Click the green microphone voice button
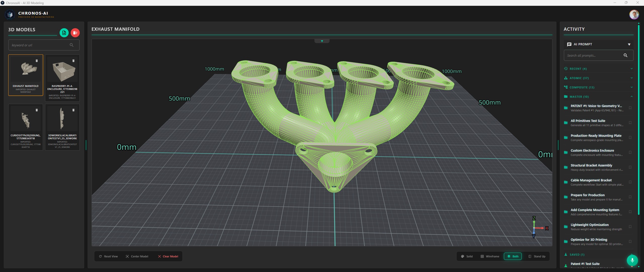 pyautogui.click(x=632, y=260)
